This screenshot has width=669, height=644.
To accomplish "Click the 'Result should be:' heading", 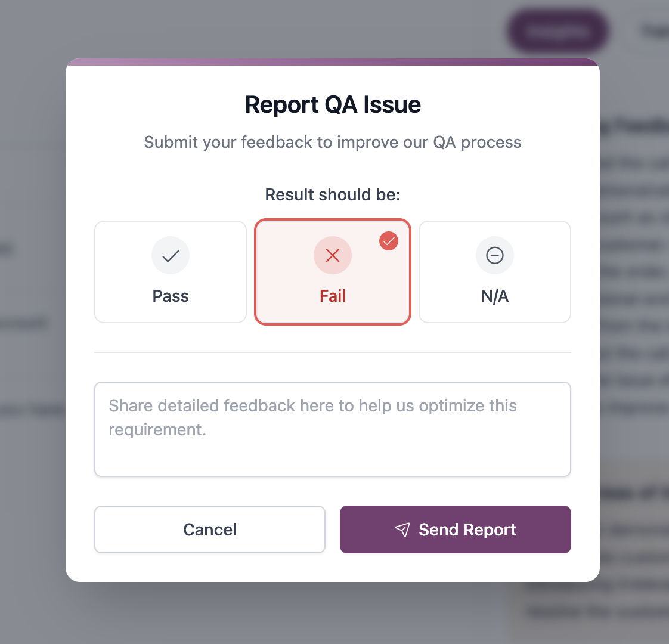I will pyautogui.click(x=332, y=194).
